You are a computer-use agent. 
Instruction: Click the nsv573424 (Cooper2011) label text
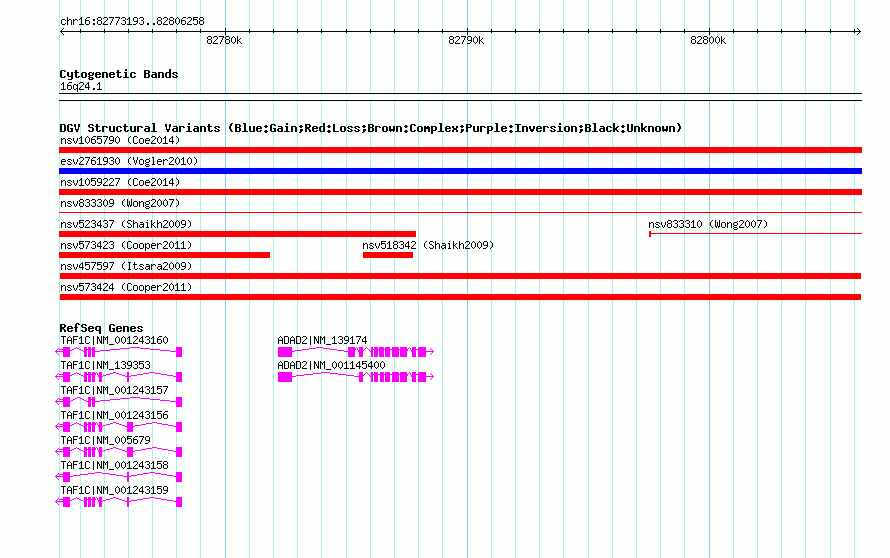(126, 287)
